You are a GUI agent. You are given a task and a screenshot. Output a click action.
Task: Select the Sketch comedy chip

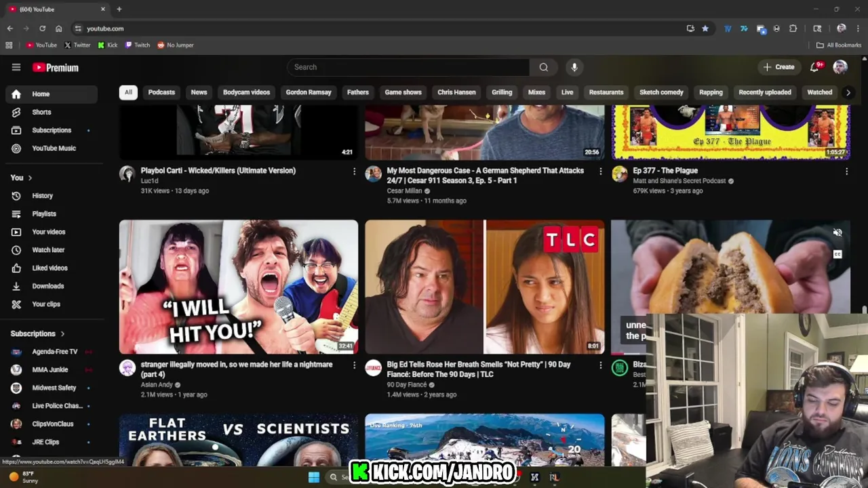point(661,92)
